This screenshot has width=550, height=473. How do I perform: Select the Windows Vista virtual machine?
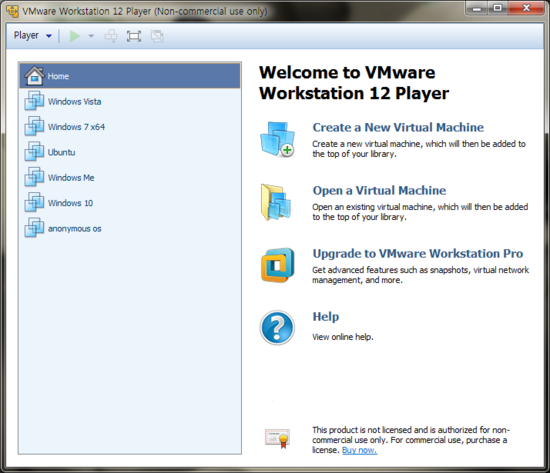coord(130,101)
